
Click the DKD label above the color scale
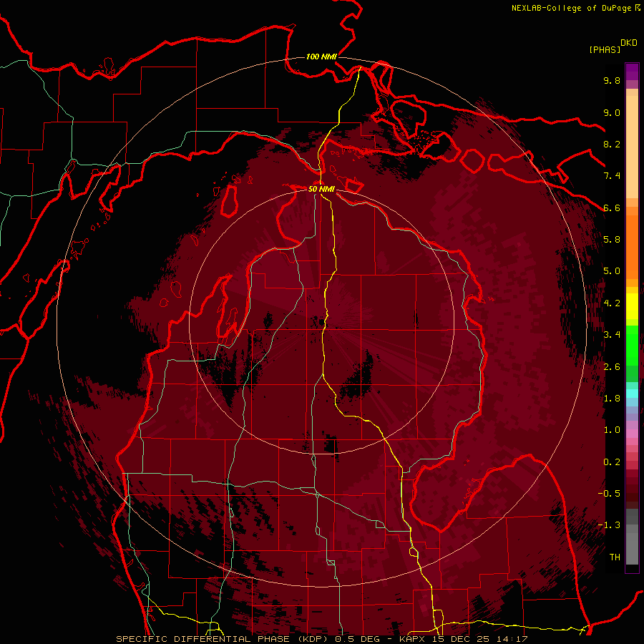coord(629,43)
